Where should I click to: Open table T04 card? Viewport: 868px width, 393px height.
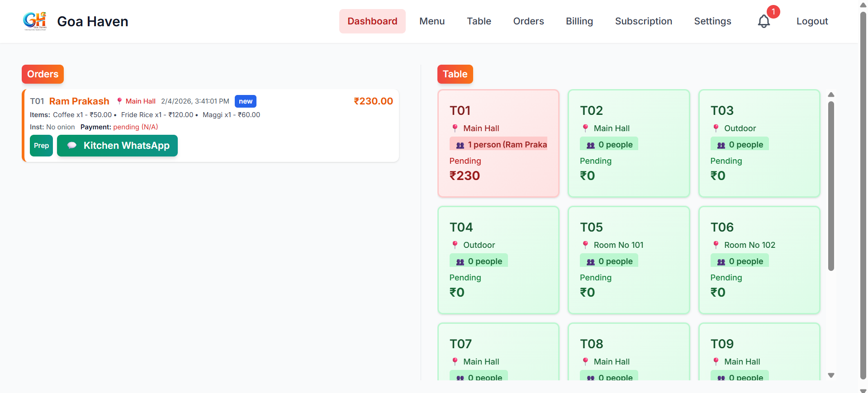(x=498, y=260)
